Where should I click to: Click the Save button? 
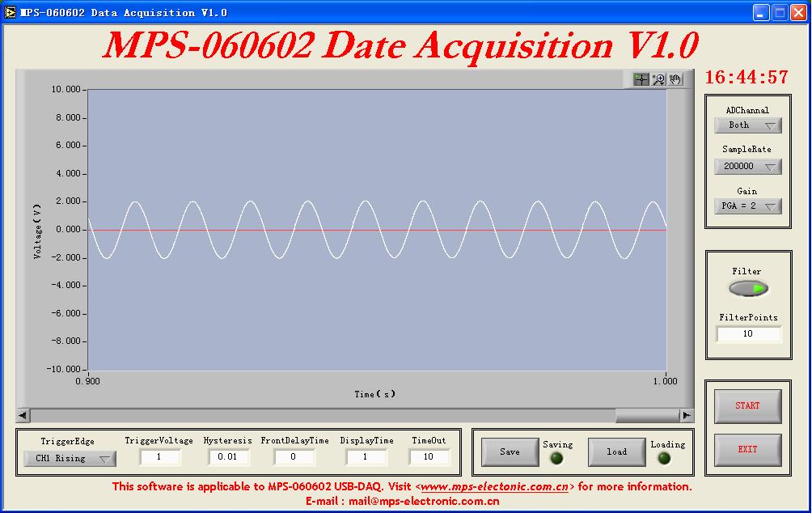pos(510,452)
